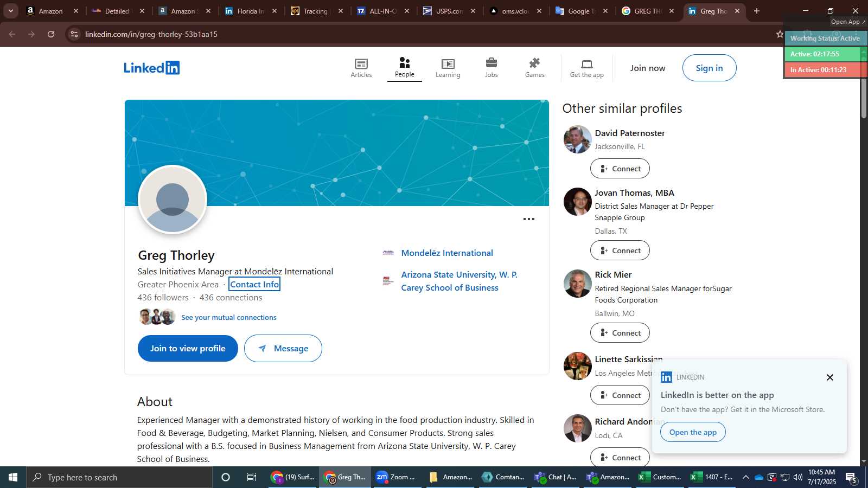868x488 pixels.
Task: Switch to the Amazon browser tab
Action: [x=53, y=11]
